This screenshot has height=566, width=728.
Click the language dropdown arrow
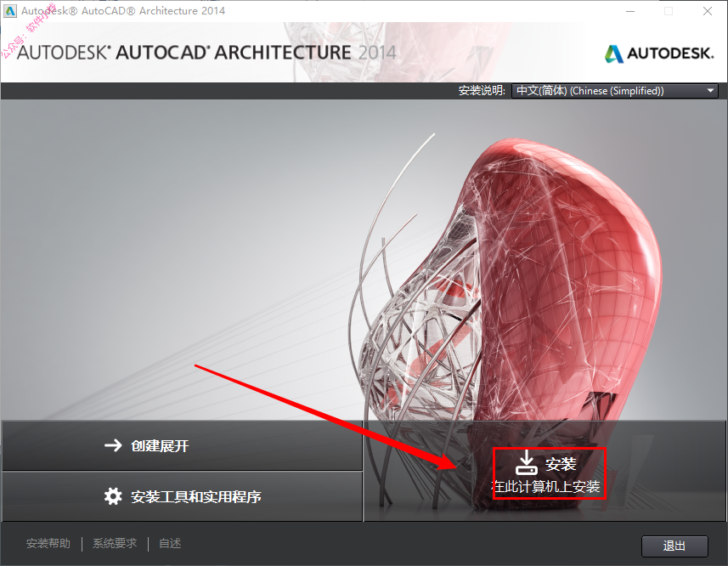point(710,91)
